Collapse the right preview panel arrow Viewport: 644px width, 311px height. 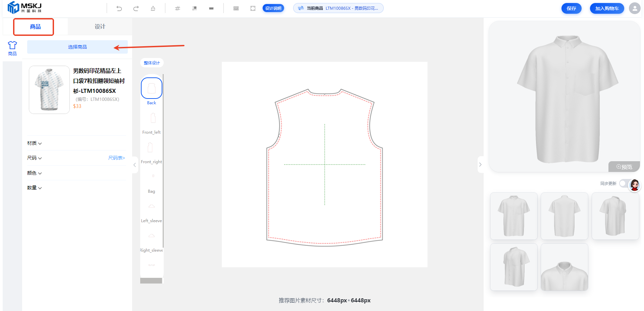pos(480,165)
